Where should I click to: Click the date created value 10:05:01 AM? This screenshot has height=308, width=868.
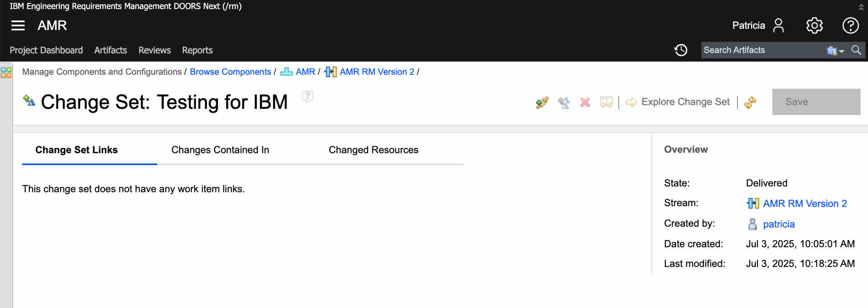coord(800,244)
